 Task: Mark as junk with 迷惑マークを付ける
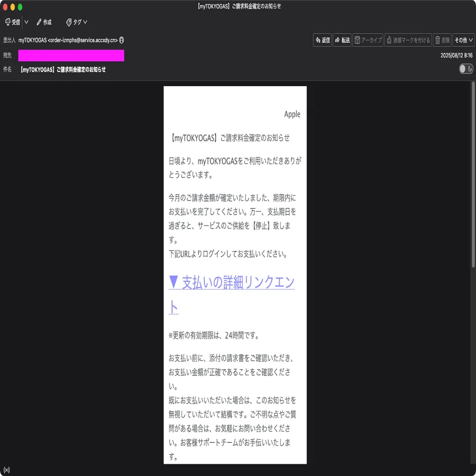pyautogui.click(x=408, y=40)
